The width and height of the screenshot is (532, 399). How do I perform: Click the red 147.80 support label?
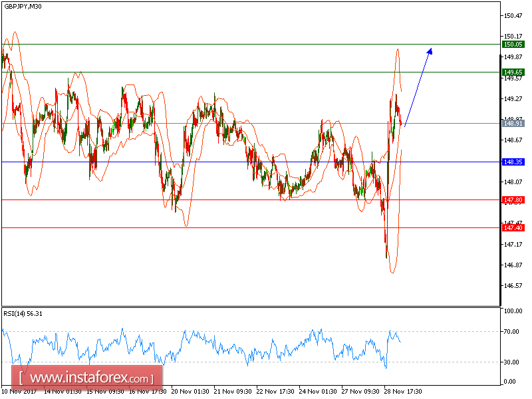(x=512, y=199)
